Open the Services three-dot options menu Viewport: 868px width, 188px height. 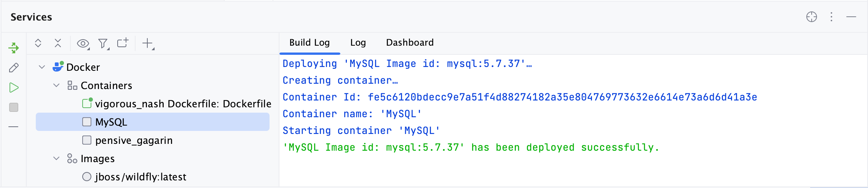click(831, 17)
